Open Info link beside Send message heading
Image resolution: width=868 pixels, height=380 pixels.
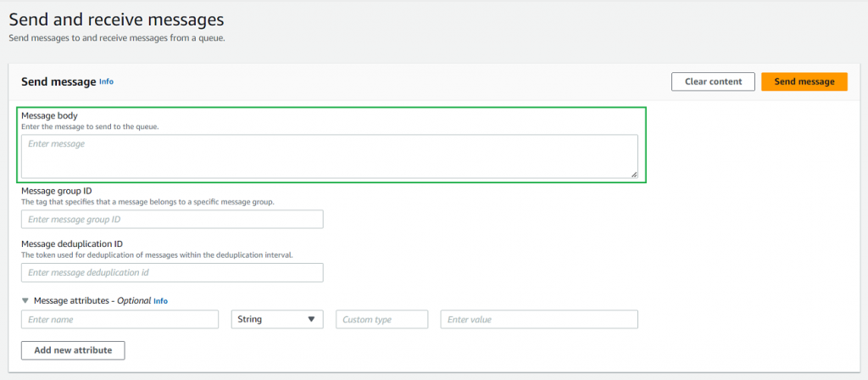(106, 81)
